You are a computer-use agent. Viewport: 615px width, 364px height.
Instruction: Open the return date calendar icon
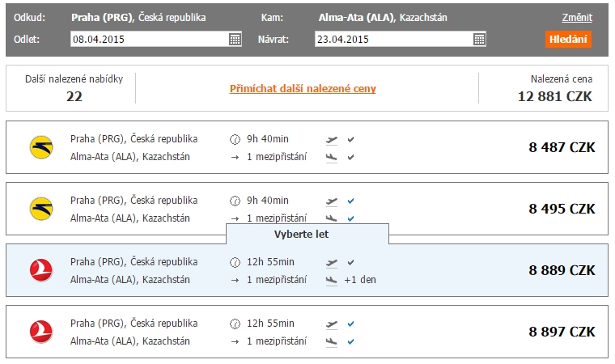[x=479, y=39]
